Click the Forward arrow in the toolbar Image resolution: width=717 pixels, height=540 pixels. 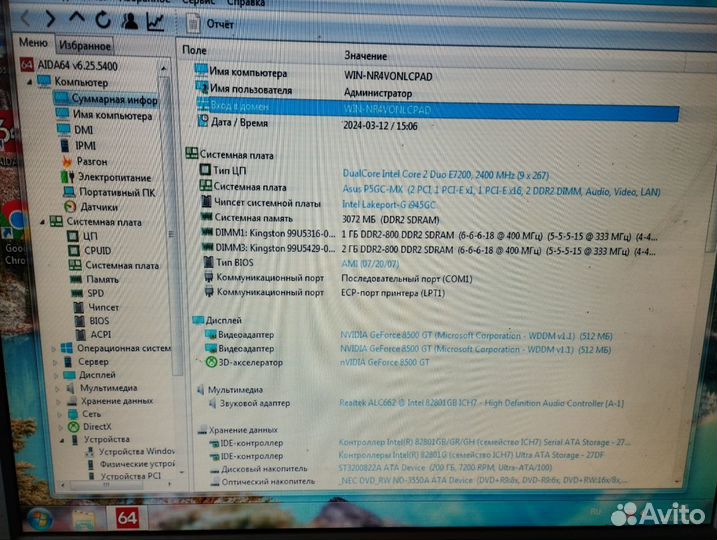click(50, 18)
